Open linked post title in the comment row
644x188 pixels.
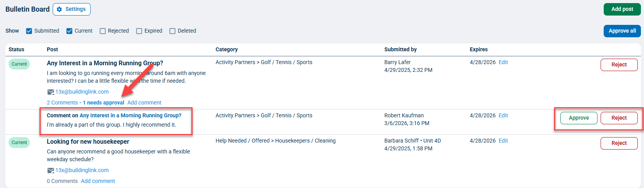130,115
